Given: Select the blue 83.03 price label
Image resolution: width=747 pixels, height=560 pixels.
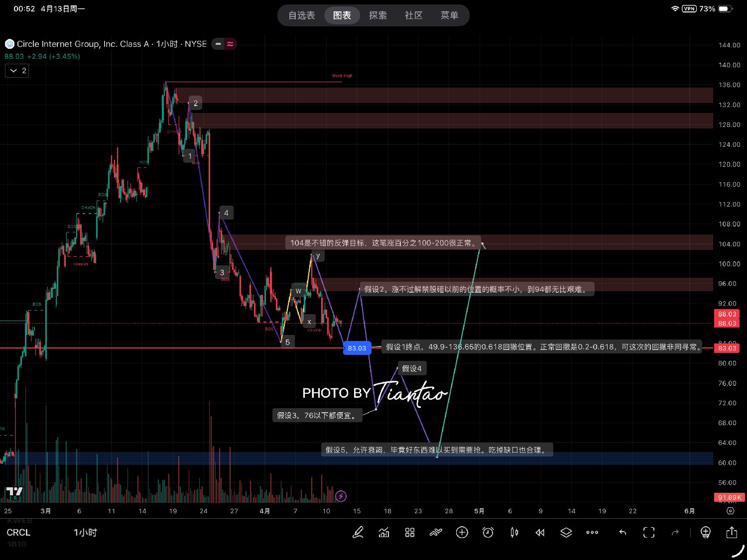Looking at the screenshot, I should 357,348.
